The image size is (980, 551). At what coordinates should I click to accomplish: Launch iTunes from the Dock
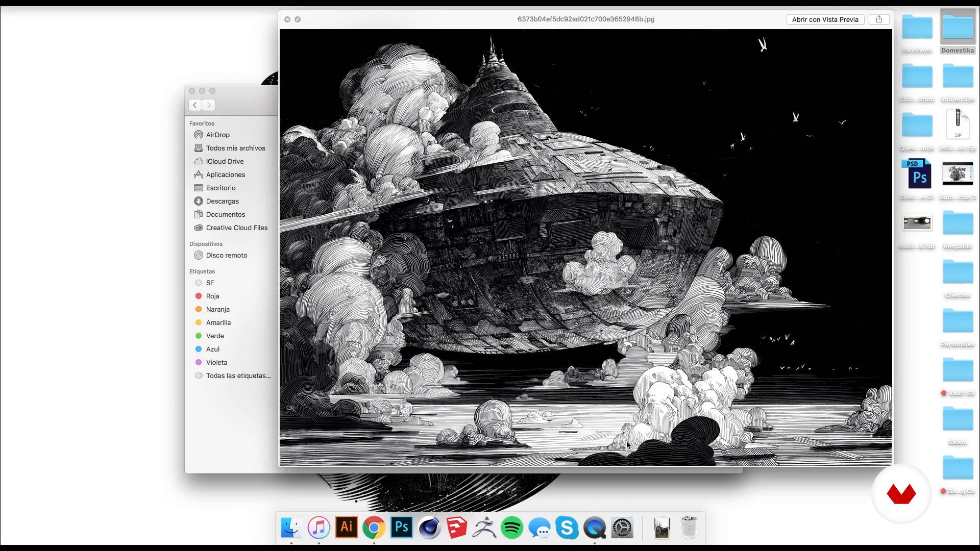coord(319,528)
